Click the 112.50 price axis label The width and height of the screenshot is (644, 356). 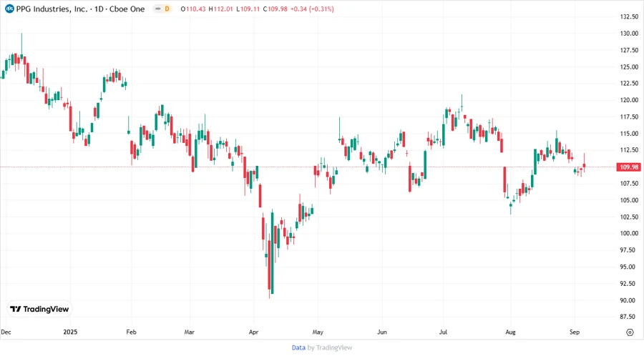tap(629, 150)
